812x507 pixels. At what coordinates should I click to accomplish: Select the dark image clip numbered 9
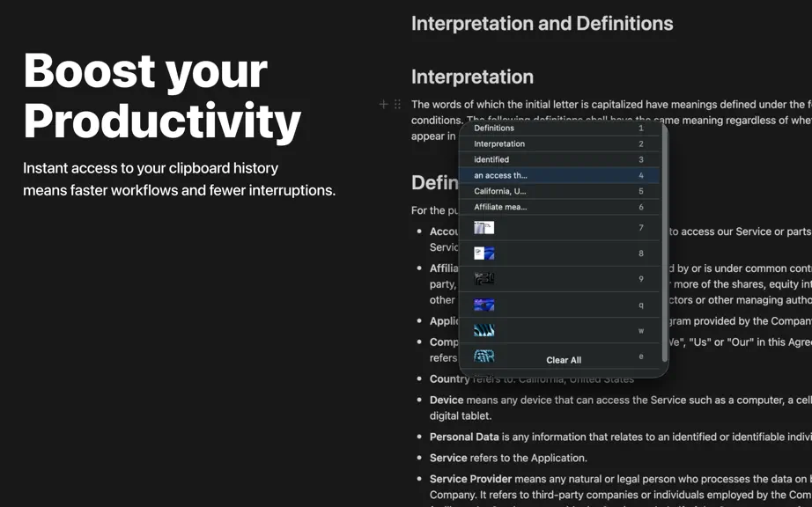[560, 279]
